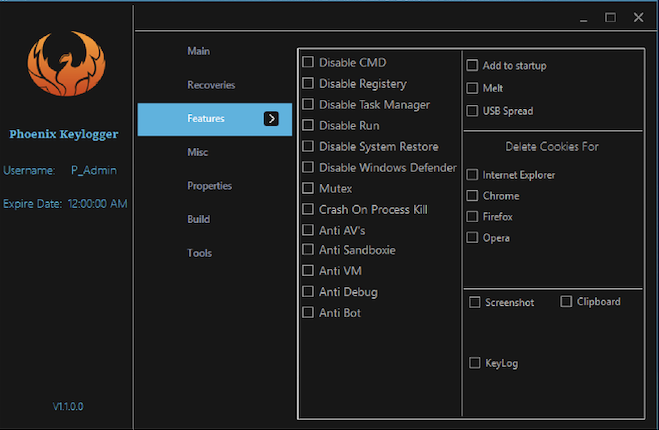The image size is (659, 430).
Task: Check the Internet Explorer checkbox
Action: pos(473,175)
